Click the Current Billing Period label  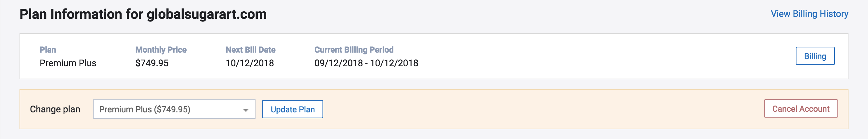[x=354, y=50]
